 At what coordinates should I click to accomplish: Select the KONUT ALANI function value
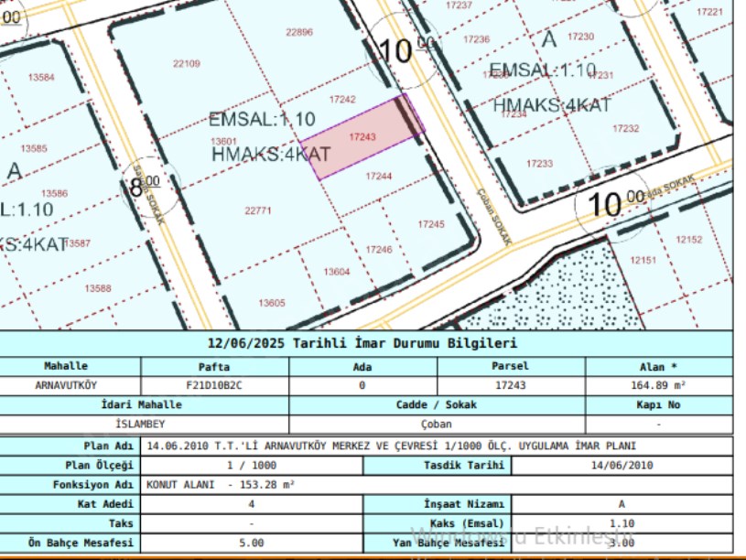click(x=220, y=485)
